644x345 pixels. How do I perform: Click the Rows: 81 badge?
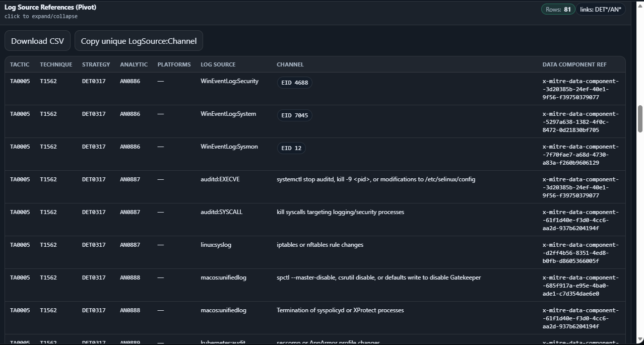(558, 9)
